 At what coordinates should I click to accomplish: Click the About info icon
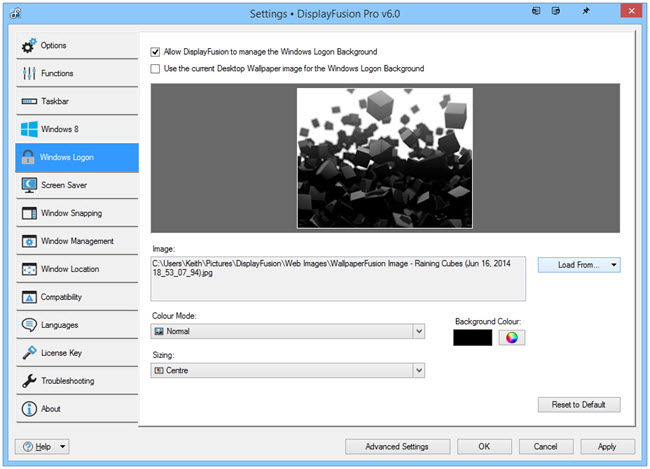click(x=29, y=409)
